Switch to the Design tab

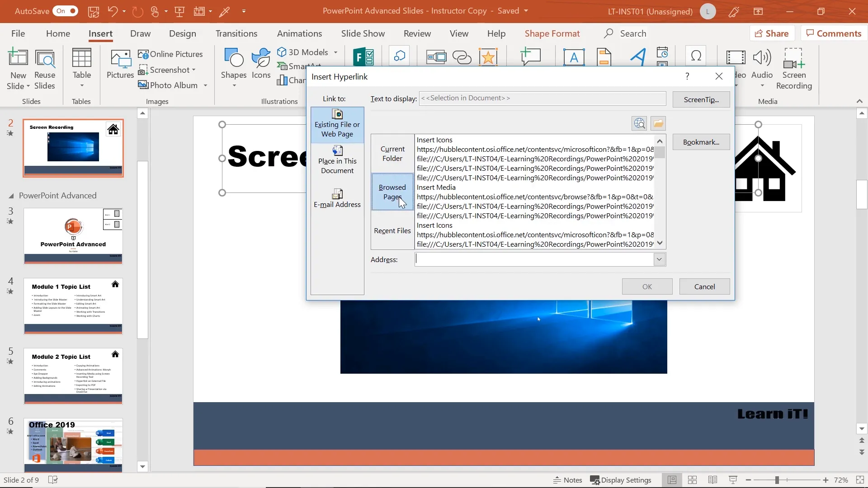183,33
